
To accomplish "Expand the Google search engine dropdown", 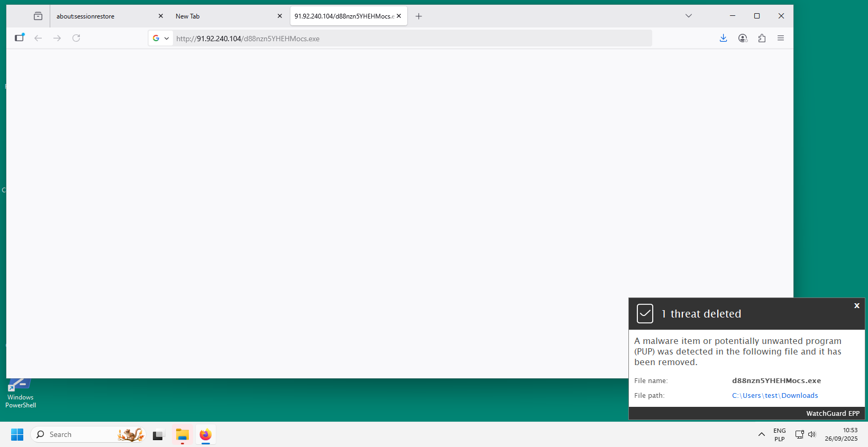I will 161,38.
